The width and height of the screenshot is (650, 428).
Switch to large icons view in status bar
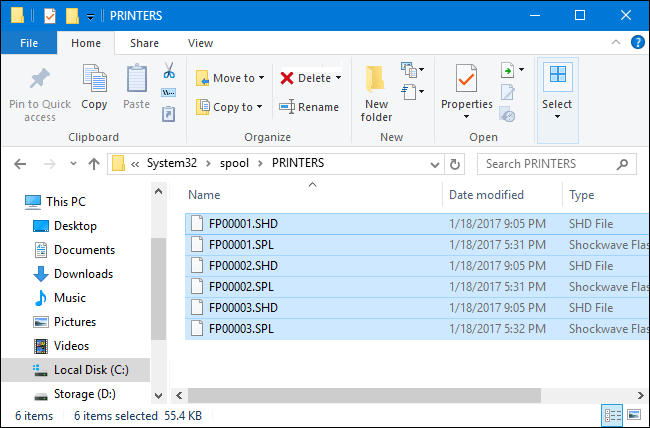pos(633,415)
